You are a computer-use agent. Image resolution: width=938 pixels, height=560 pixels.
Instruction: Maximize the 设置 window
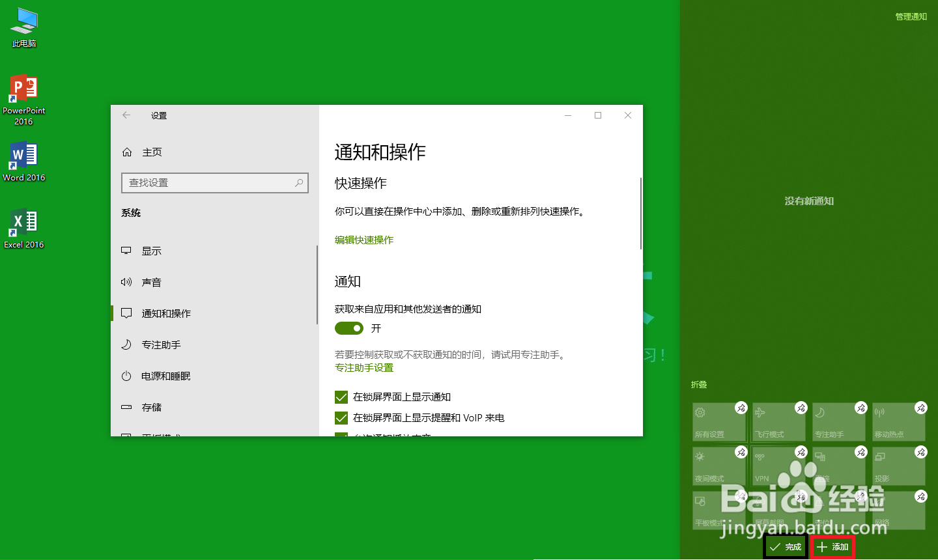coord(598,115)
